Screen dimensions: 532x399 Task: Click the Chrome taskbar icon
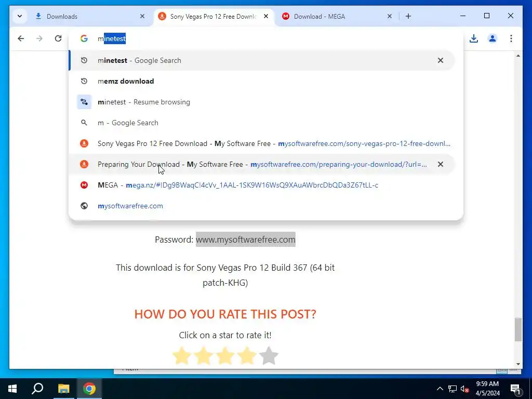(x=89, y=389)
